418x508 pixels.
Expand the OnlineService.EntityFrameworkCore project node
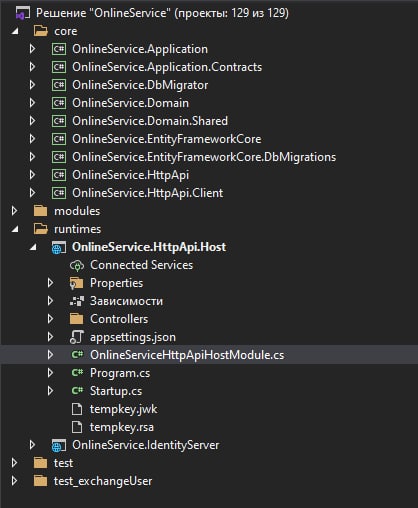click(32, 139)
